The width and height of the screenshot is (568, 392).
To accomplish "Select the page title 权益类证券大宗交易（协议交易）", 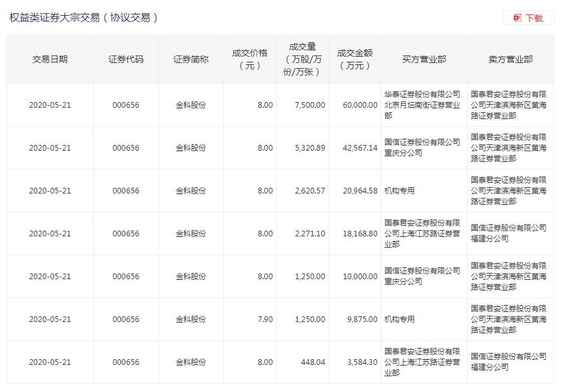I will click(x=84, y=18).
